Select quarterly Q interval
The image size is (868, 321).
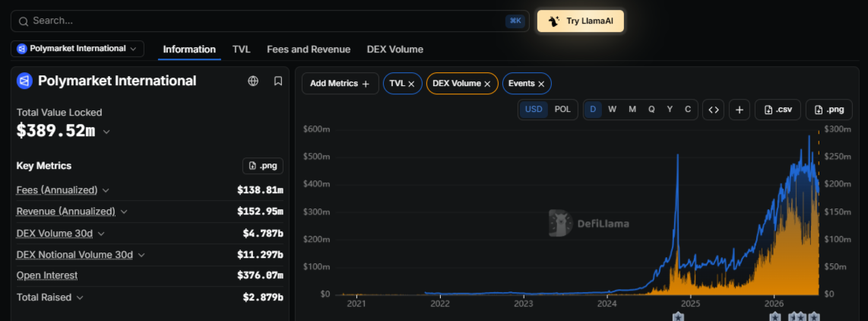pyautogui.click(x=651, y=110)
